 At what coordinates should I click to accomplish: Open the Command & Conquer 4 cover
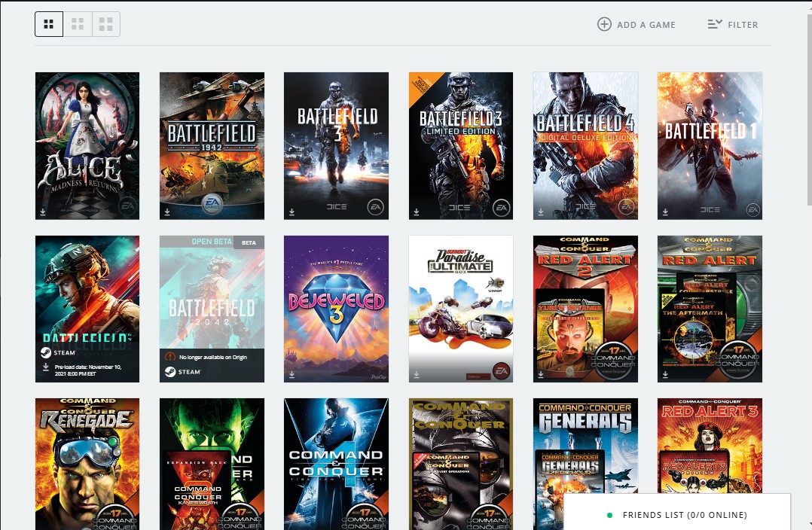(x=336, y=465)
